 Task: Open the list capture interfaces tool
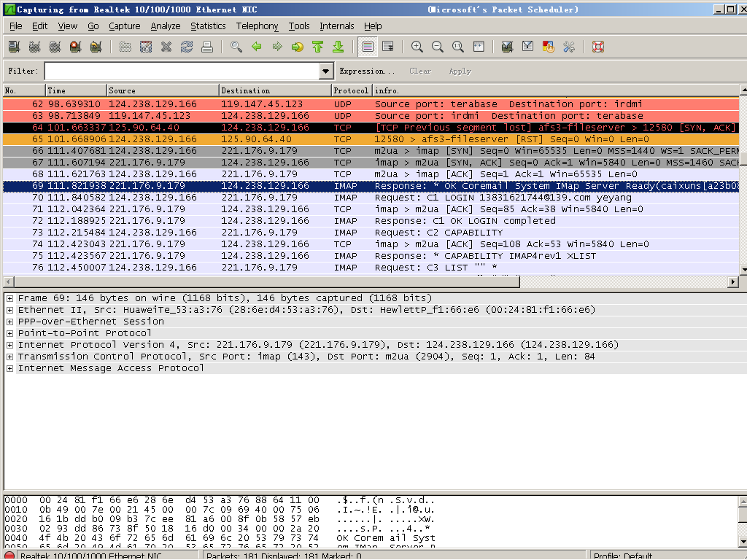point(15,47)
